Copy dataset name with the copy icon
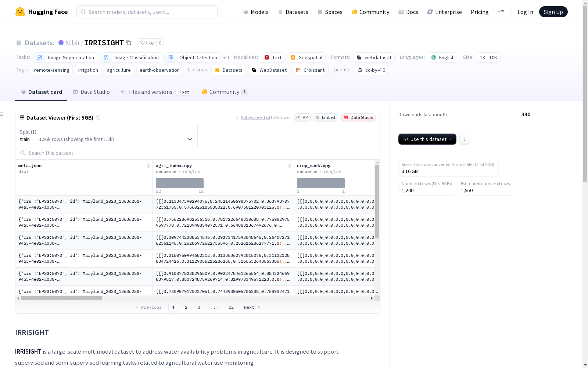This screenshot has height=368, width=588. tap(129, 43)
